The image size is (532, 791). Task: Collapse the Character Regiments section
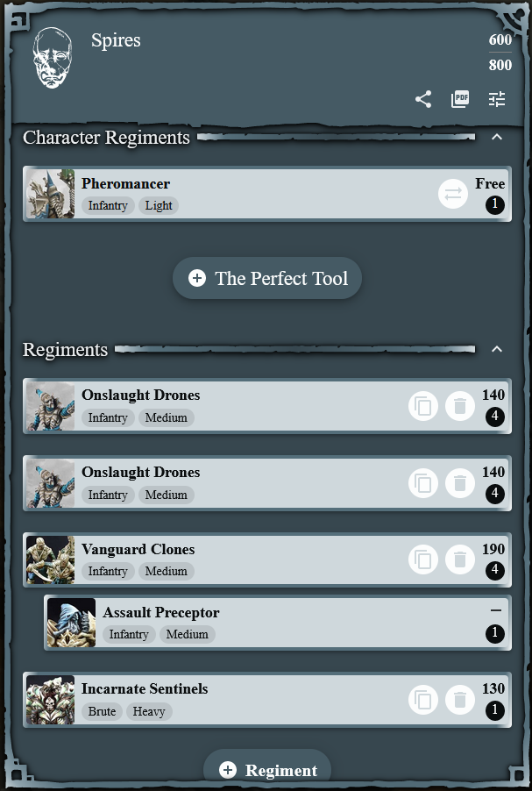pos(497,137)
